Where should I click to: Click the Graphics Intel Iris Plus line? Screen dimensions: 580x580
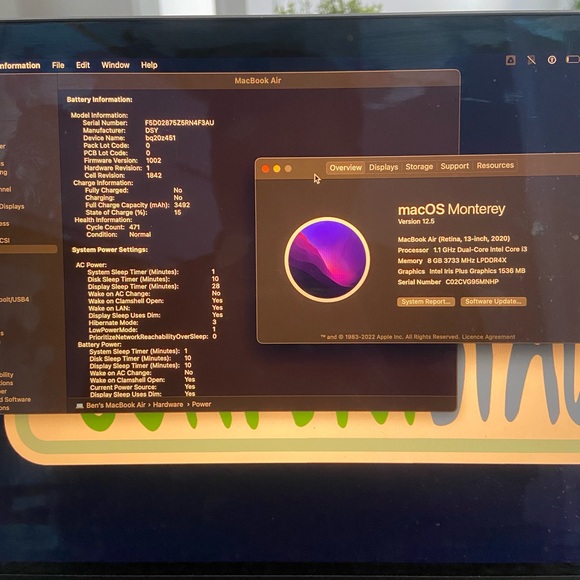[x=461, y=271]
